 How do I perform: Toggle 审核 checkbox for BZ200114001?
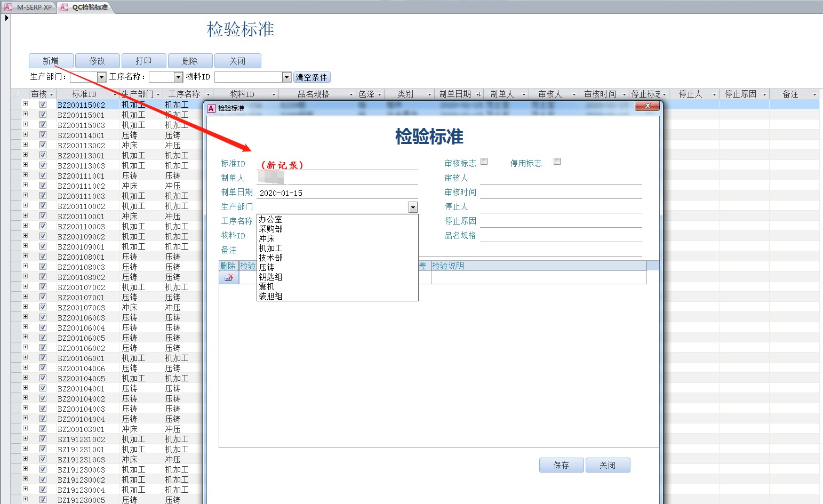coord(43,135)
